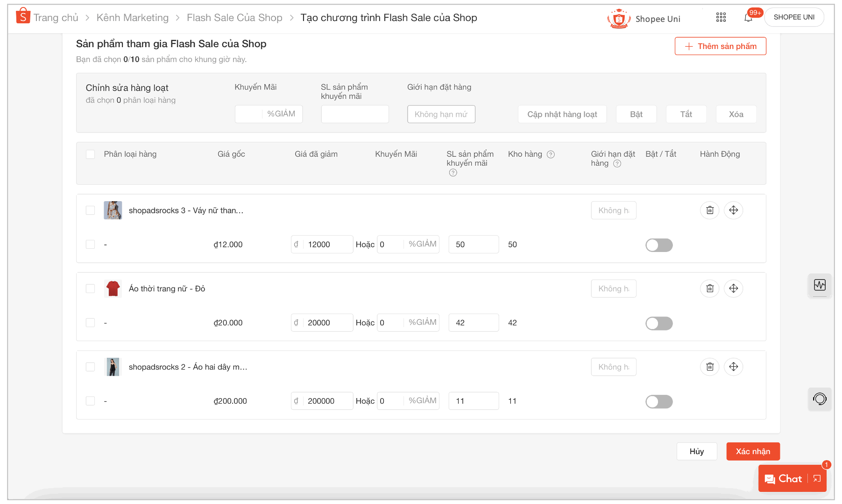
Task: Open the order limit selector for shopadsrocks 2
Action: [x=613, y=367]
